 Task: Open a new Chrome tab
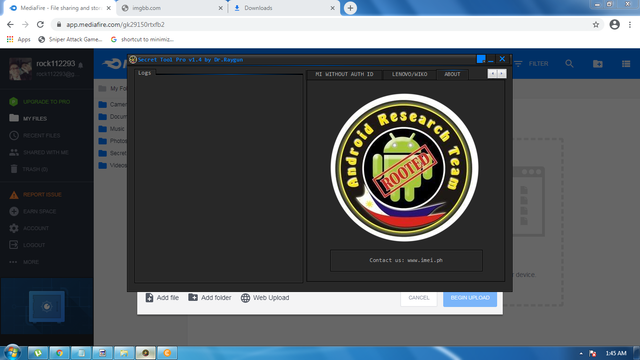click(350, 8)
